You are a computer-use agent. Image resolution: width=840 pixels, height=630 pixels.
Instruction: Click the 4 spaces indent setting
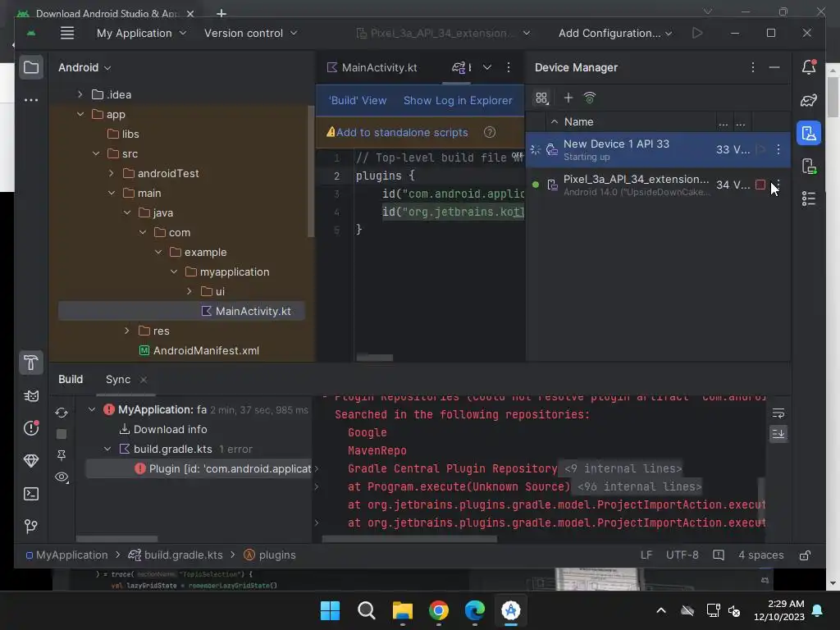(760, 555)
